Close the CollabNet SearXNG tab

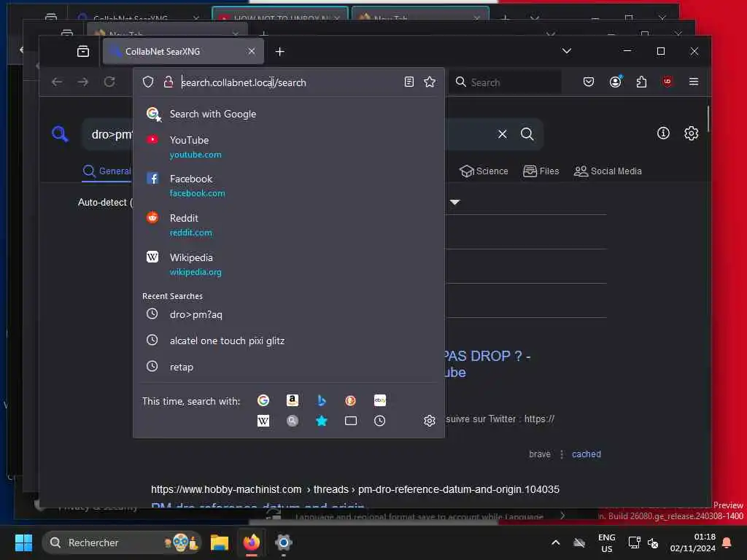252,52
